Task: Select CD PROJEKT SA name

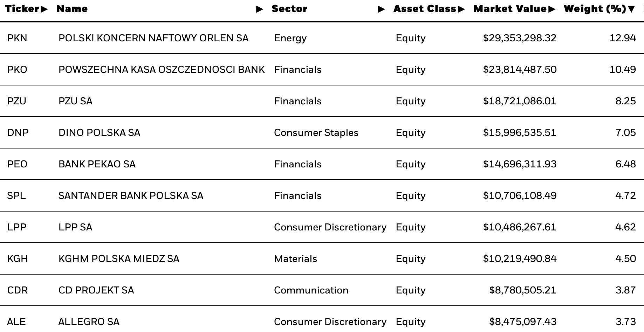Action: [96, 290]
